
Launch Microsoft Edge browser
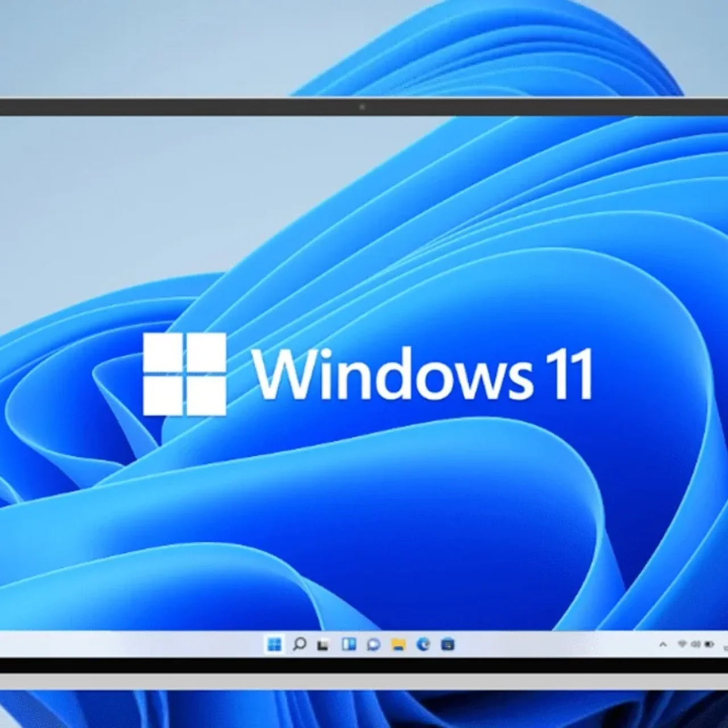[x=423, y=644]
